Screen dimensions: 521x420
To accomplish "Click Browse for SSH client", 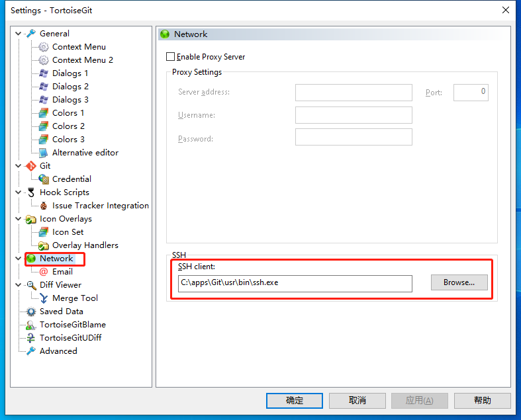I will [459, 282].
